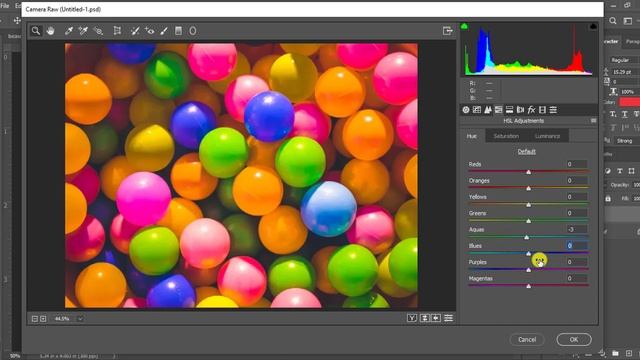Open the Split Toning panel icon

pos(509,110)
